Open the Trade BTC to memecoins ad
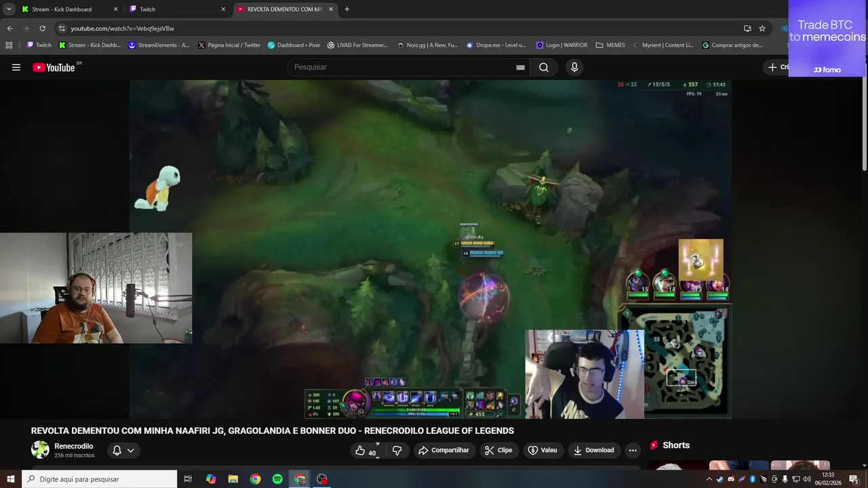The image size is (868, 488). pos(827,38)
